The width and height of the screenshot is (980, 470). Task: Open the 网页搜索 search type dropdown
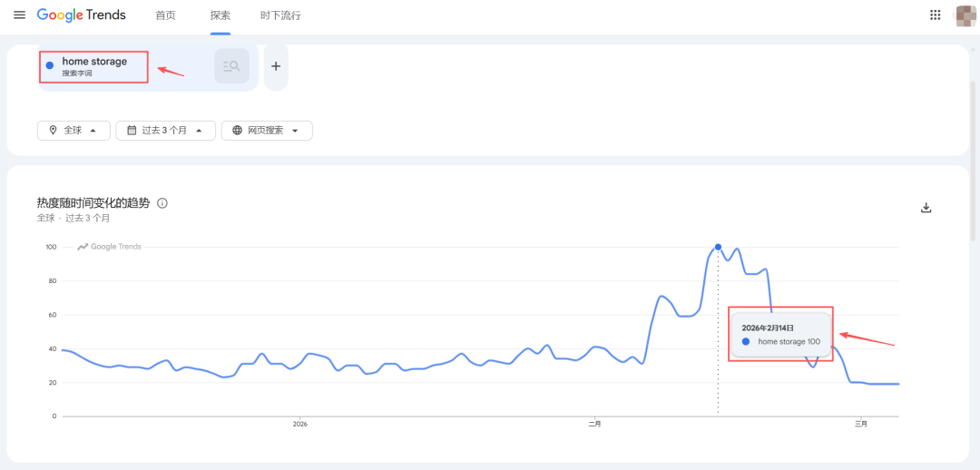267,131
